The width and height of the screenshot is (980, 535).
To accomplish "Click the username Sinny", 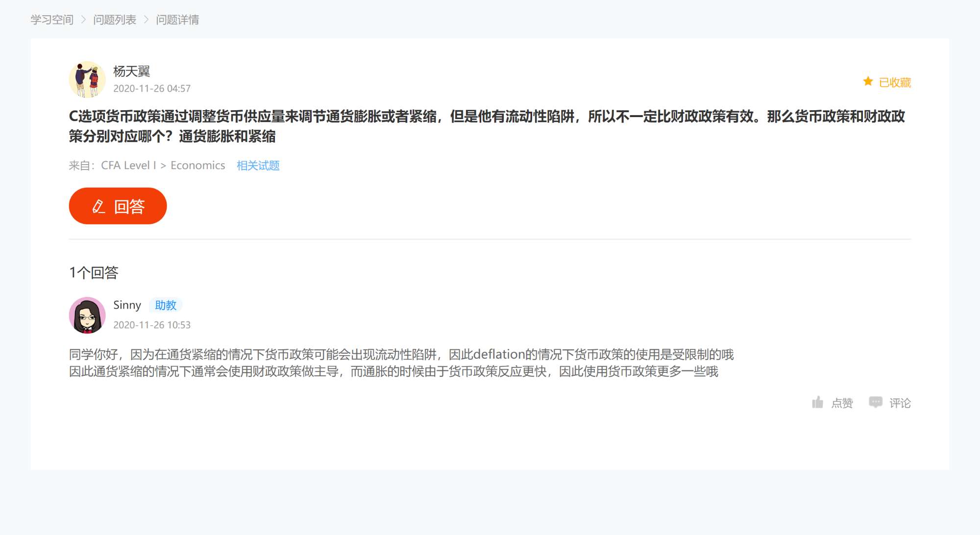I will click(x=127, y=305).
